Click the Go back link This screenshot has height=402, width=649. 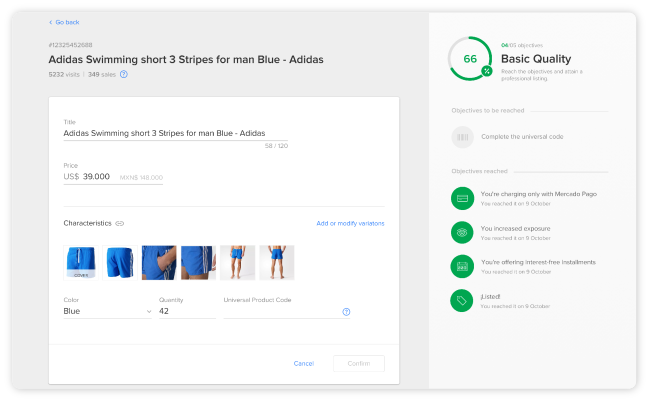point(64,22)
